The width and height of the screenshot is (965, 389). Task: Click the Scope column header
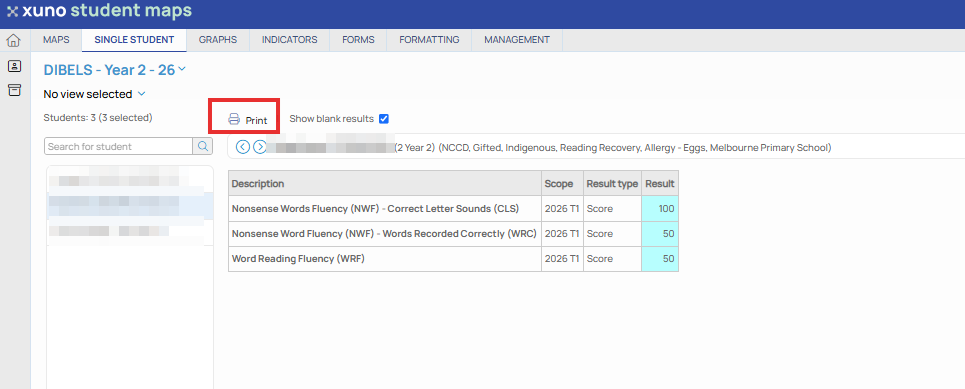point(563,183)
